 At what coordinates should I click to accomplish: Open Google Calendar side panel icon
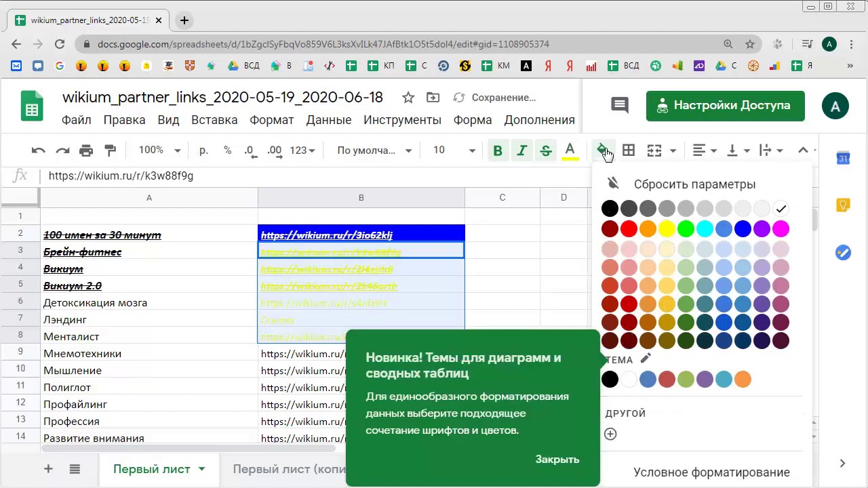(x=843, y=159)
